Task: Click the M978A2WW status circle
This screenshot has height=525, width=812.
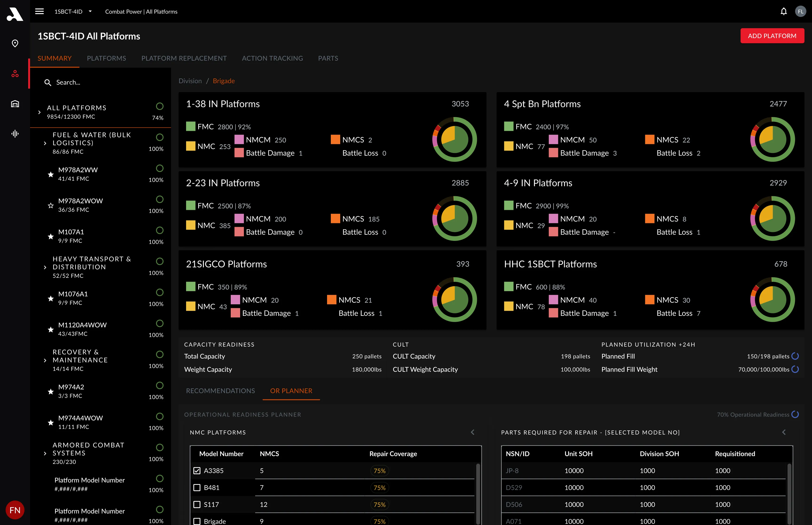Action: [x=160, y=168]
